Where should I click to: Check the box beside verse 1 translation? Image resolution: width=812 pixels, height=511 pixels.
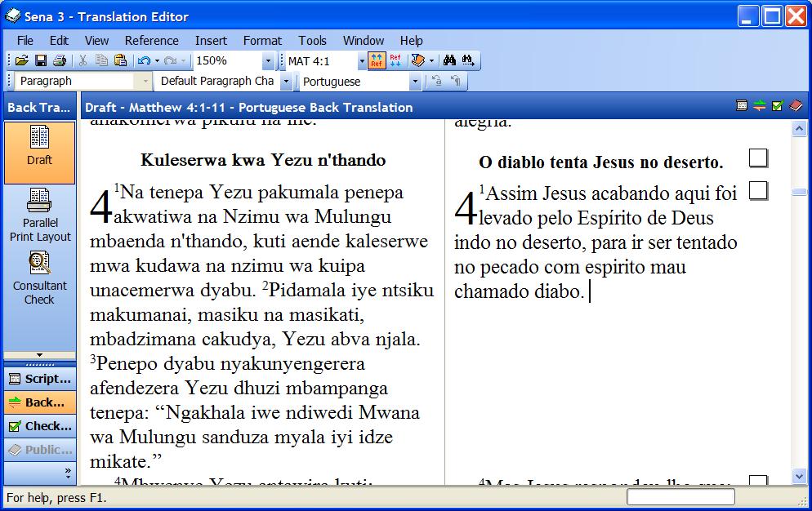tap(758, 190)
